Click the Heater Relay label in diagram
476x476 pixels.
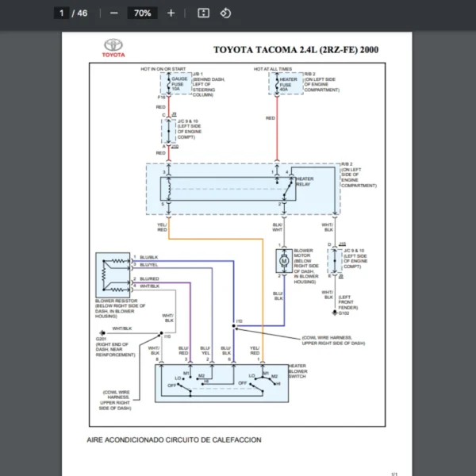pos(304,182)
